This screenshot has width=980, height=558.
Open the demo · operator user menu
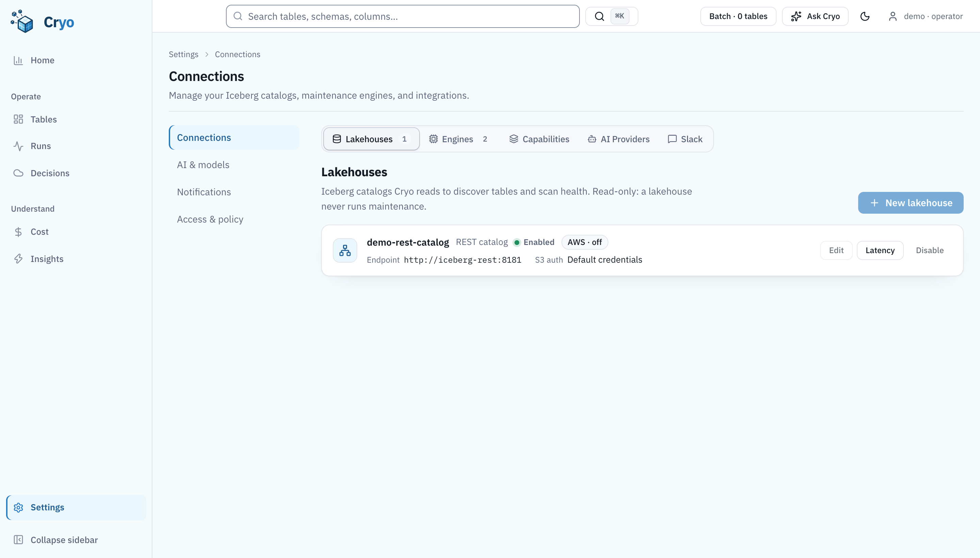click(x=926, y=16)
